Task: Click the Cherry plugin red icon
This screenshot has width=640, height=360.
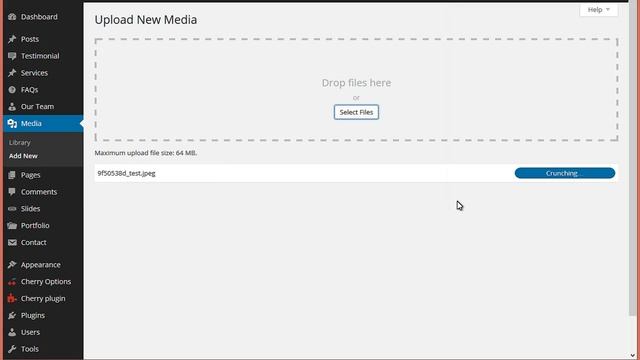Action: point(12,298)
